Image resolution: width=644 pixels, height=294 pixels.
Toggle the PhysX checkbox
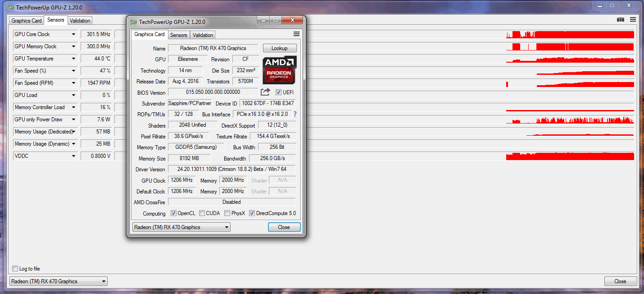pos(227,213)
